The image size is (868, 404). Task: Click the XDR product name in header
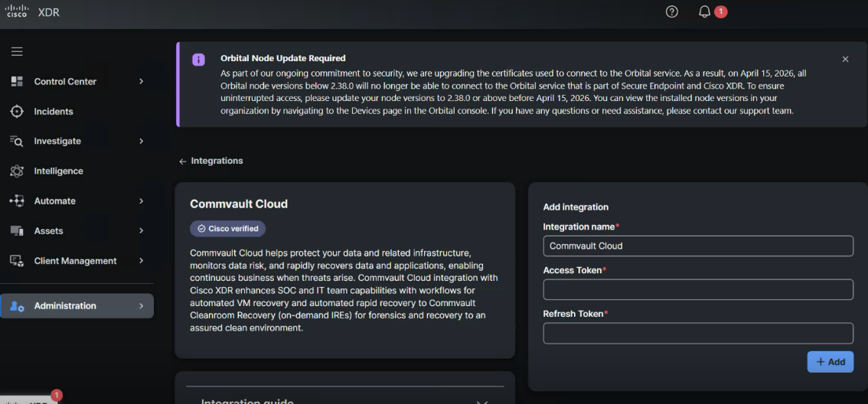click(49, 12)
